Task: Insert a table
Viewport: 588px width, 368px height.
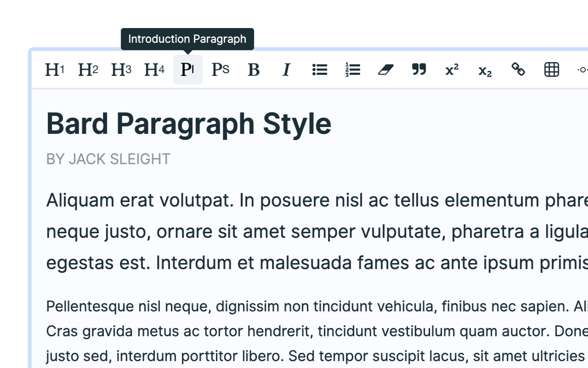Action: pyautogui.click(x=551, y=69)
